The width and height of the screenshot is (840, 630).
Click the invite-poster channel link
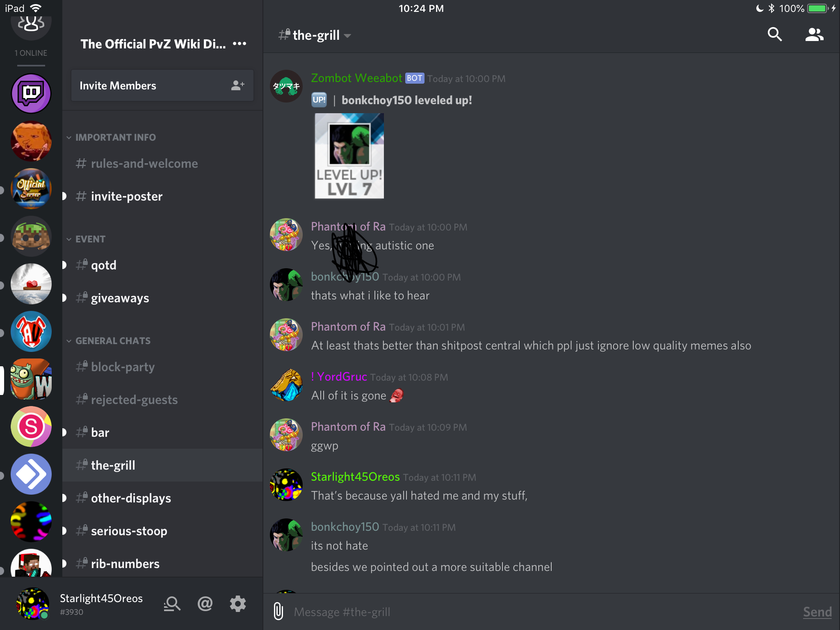pos(126,195)
